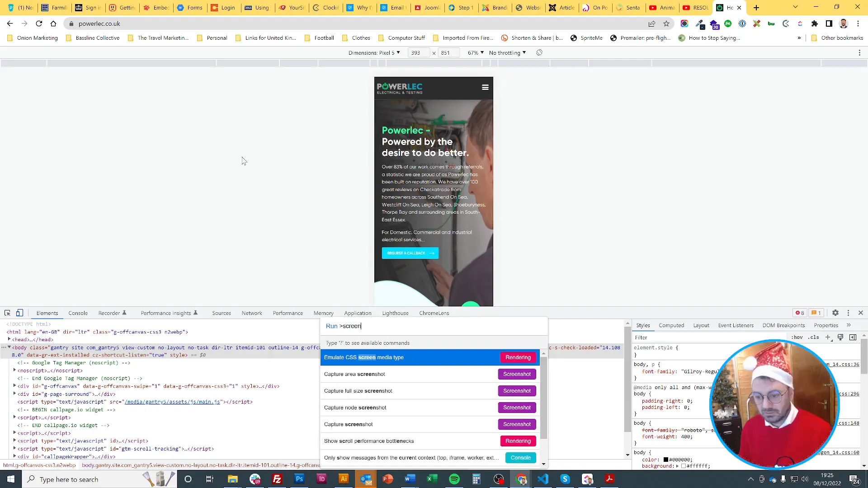Collapse the body element node
Image resolution: width=868 pixels, height=488 pixels.
point(9,347)
